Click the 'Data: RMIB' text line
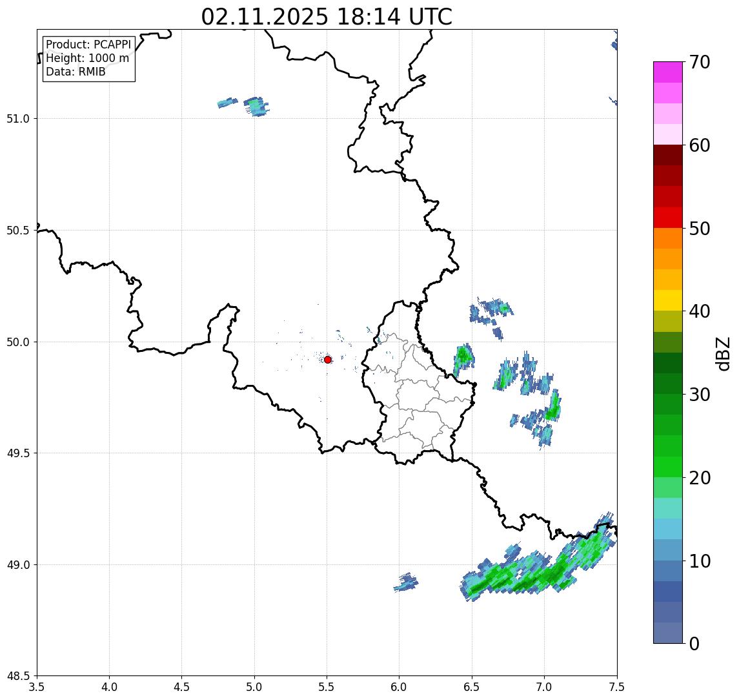The image size is (739, 700). point(76,72)
